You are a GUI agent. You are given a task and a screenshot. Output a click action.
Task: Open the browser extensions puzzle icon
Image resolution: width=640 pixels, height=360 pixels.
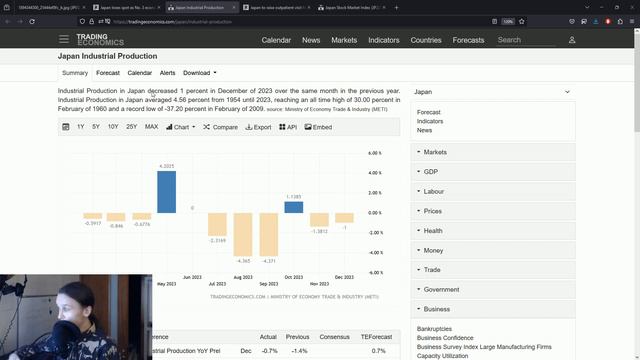coord(620,21)
